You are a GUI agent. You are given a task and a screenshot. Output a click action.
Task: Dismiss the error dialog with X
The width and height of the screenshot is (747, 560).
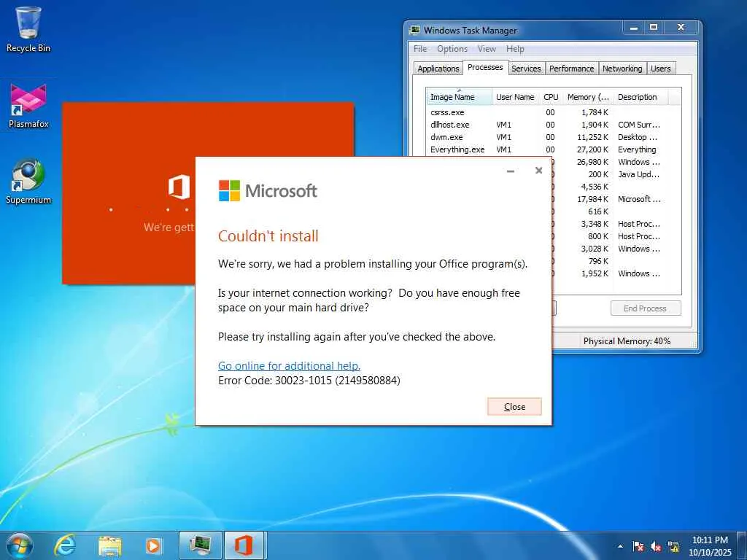[539, 170]
